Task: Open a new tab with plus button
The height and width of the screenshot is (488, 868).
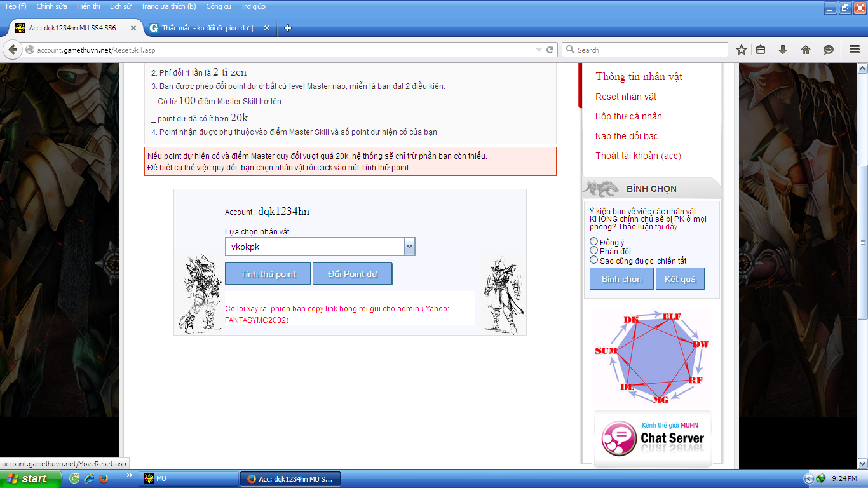Action: [x=287, y=28]
